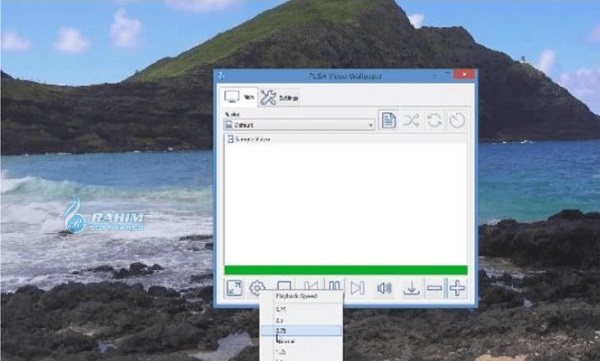Choose 1.25 playback speed
The image size is (600, 361).
tap(301, 352)
